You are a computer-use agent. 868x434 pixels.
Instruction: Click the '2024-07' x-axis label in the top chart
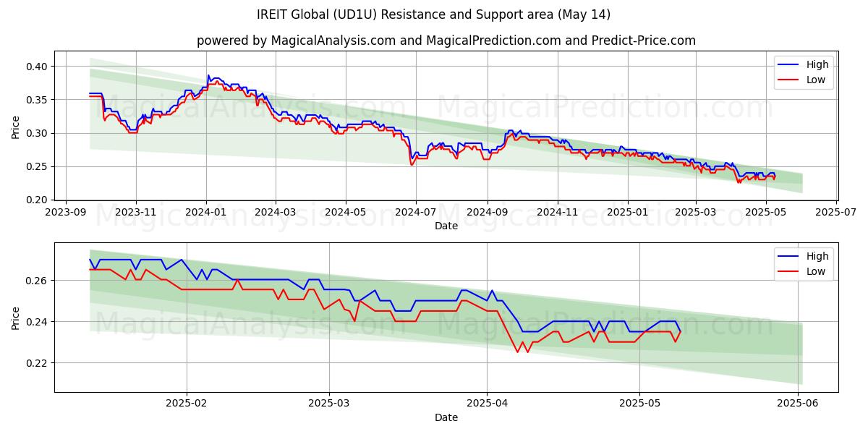(x=415, y=213)
